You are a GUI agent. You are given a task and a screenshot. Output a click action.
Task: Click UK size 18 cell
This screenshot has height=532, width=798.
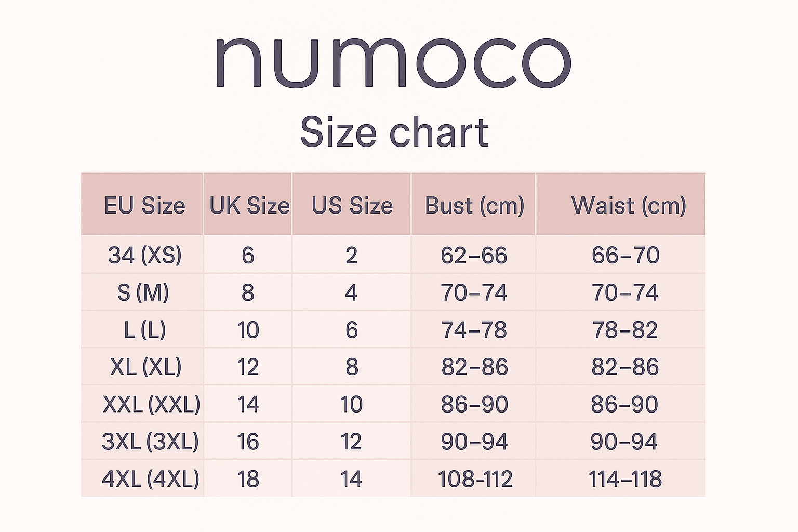click(248, 478)
